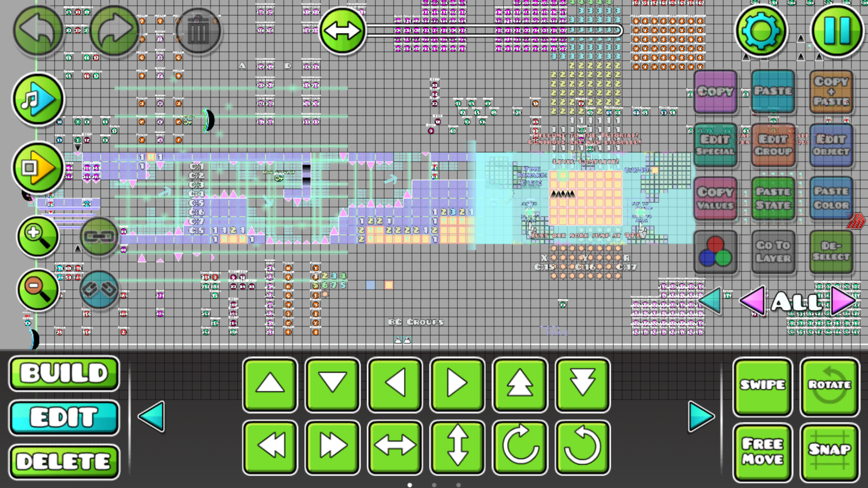The image size is (868, 488).
Task: Switch to the Build tab
Action: (x=64, y=373)
